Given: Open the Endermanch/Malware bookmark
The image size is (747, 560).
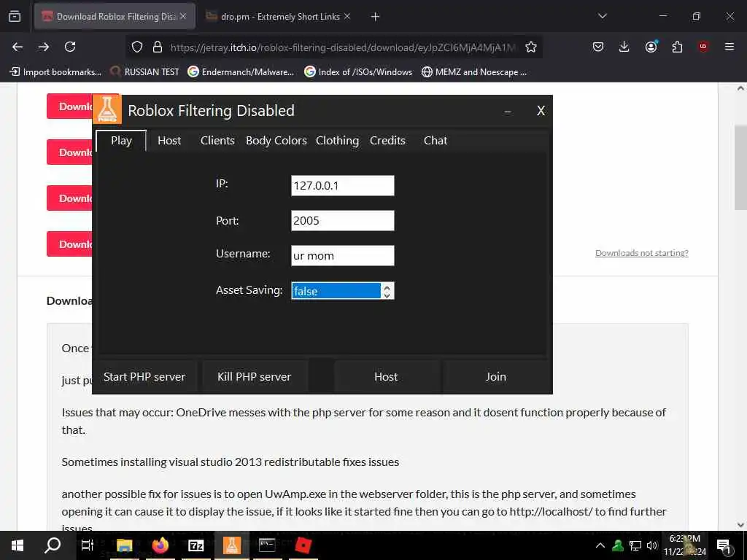Looking at the screenshot, I should [x=241, y=72].
